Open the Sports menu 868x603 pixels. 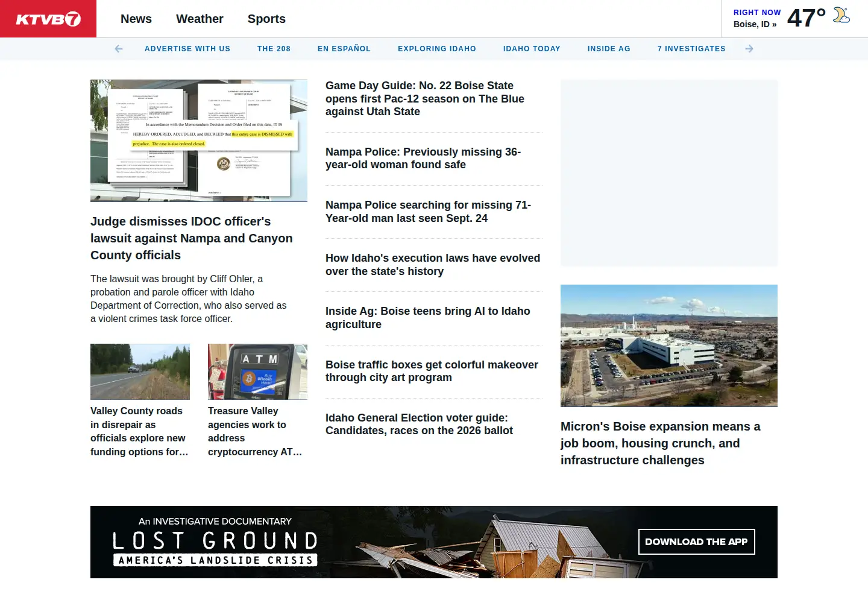coord(266,19)
